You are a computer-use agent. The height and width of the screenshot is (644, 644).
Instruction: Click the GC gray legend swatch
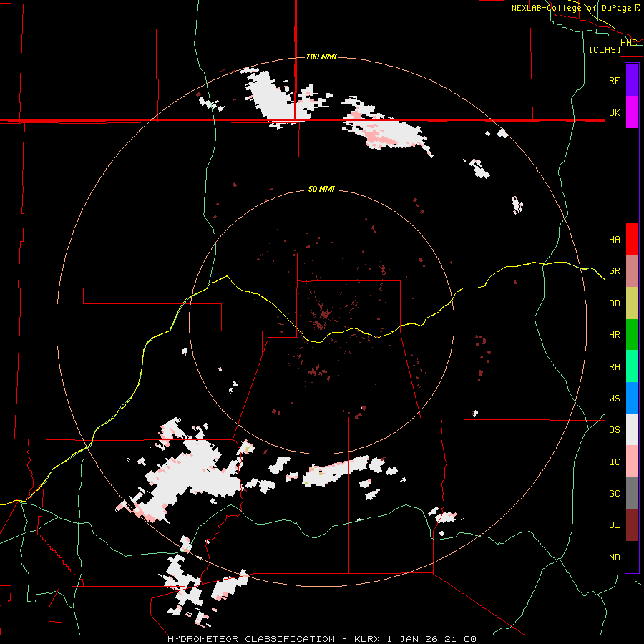click(x=632, y=493)
